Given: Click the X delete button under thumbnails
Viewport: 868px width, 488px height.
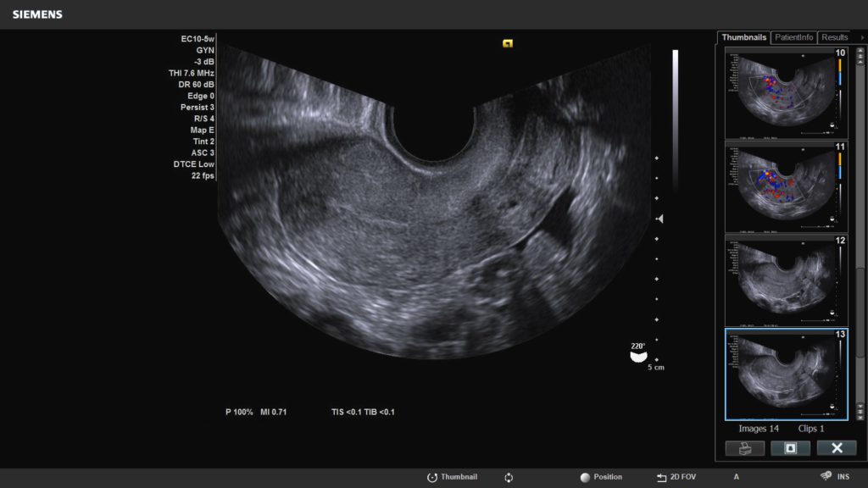Looking at the screenshot, I should pos(836,448).
